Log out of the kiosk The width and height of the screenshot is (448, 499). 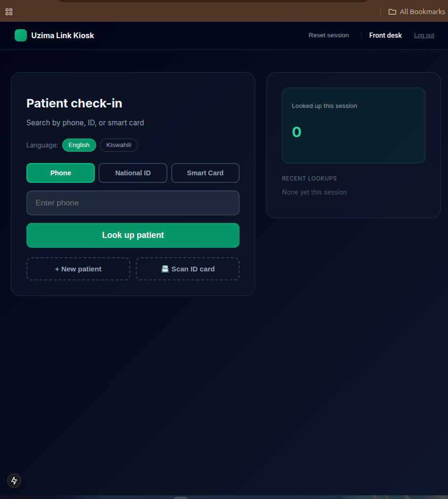point(424,35)
